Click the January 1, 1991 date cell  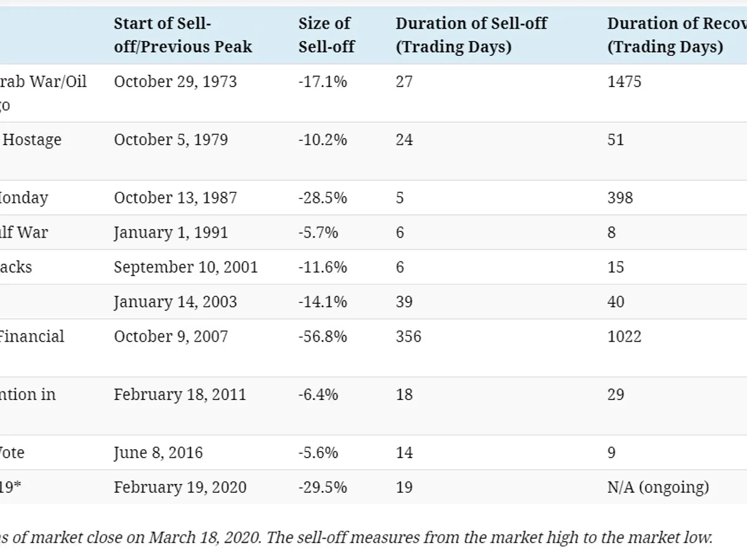[171, 233]
